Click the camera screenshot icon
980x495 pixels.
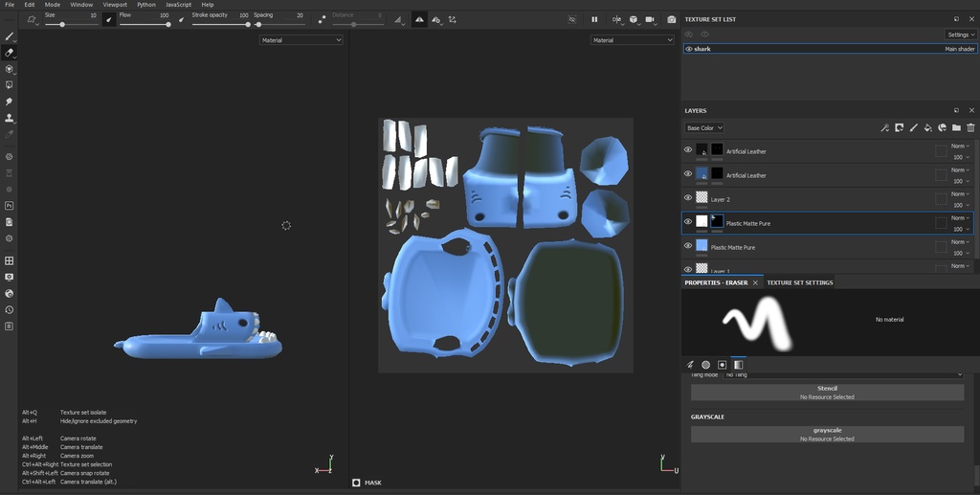pos(671,19)
